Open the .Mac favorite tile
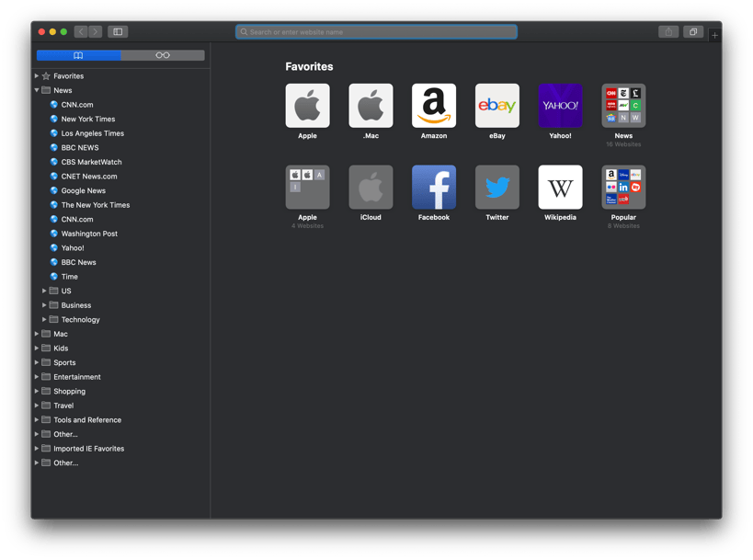 [x=371, y=106]
